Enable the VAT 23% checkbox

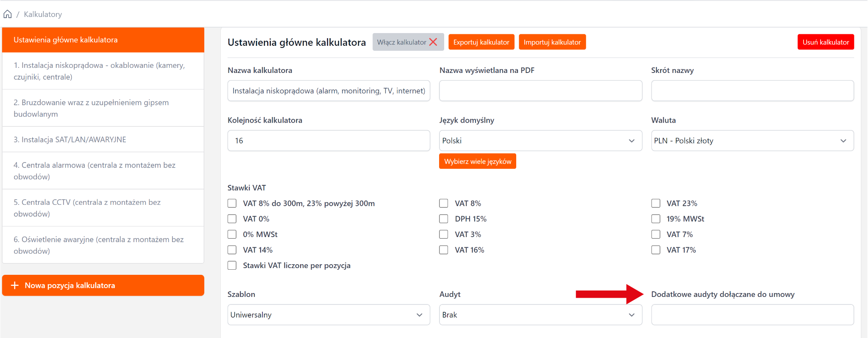click(x=656, y=204)
